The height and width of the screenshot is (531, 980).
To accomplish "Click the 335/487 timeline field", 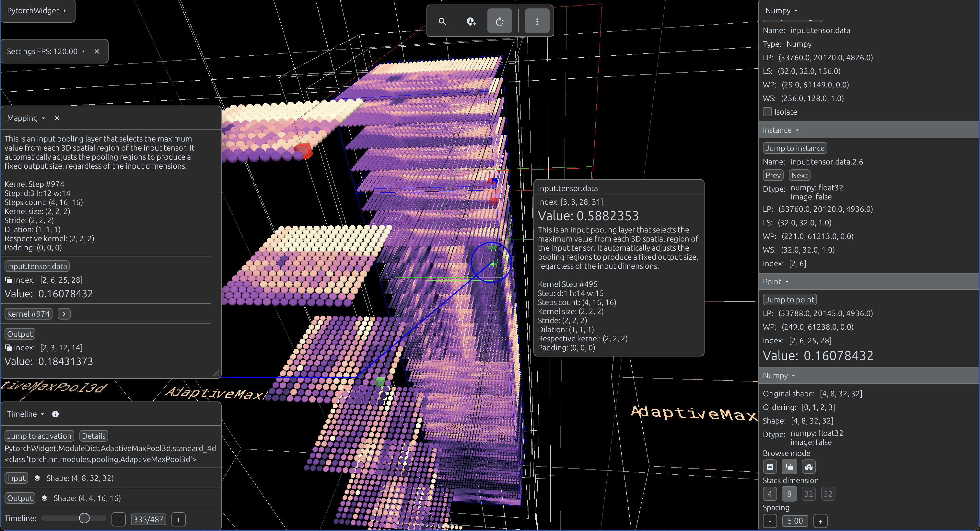I will 148,519.
